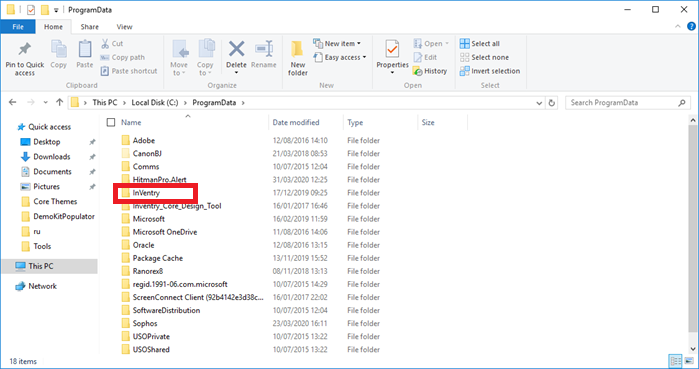Expand the chevron after ProgramData in path
Image resolution: width=699 pixels, height=369 pixels.
pyautogui.click(x=243, y=103)
